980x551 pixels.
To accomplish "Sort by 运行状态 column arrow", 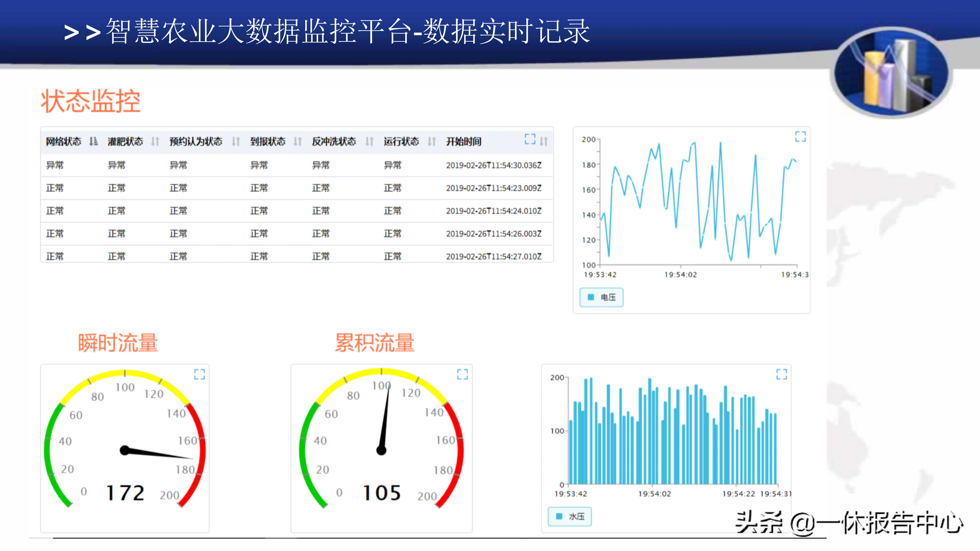I will coord(431,142).
